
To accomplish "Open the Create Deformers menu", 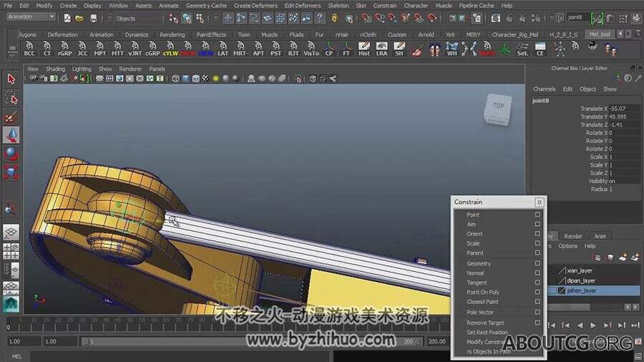I will click(x=255, y=5).
